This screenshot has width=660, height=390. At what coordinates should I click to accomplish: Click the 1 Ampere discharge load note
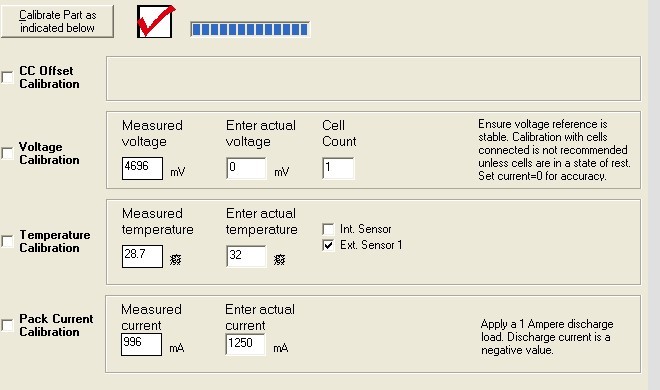pyautogui.click(x=547, y=337)
